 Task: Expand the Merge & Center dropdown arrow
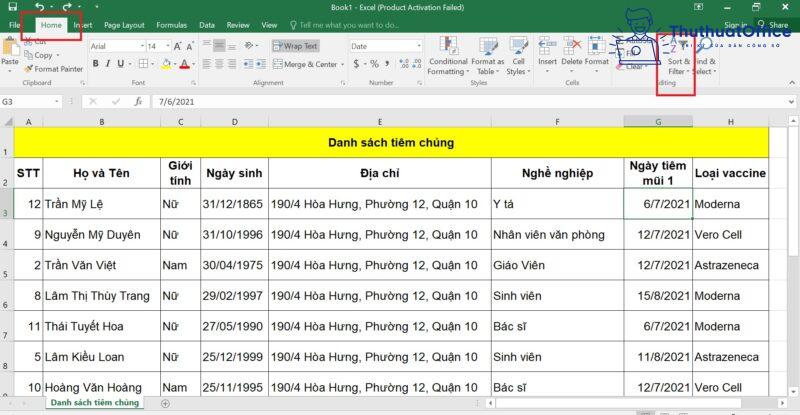[x=342, y=64]
